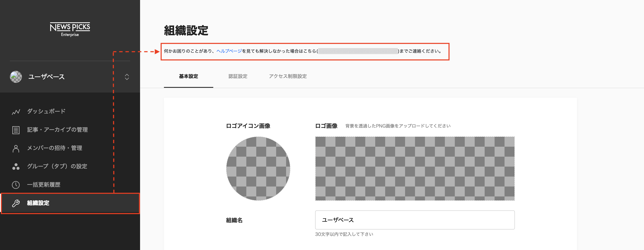Screen dimensions: 644x250
Task: Click the ユーザベース organization avatar icon
Action: 16,77
